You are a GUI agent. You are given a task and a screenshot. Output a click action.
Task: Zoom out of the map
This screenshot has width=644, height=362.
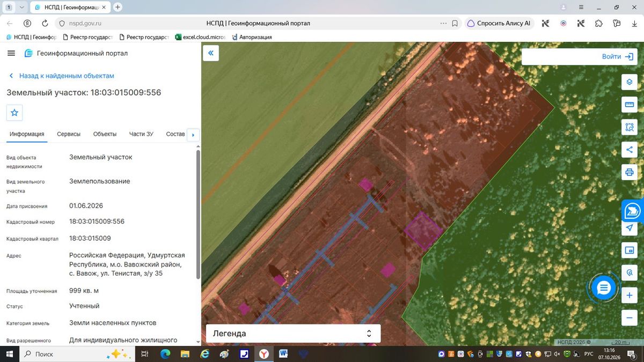tap(629, 318)
